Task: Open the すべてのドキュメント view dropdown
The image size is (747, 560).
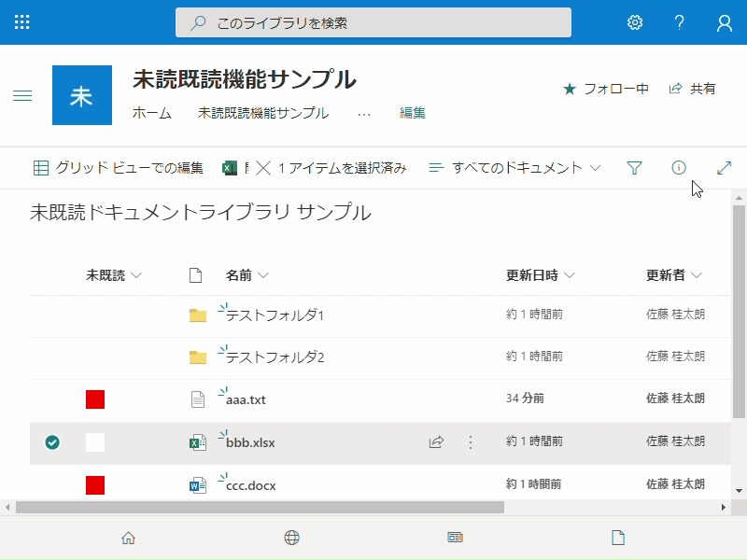Action: (515, 168)
